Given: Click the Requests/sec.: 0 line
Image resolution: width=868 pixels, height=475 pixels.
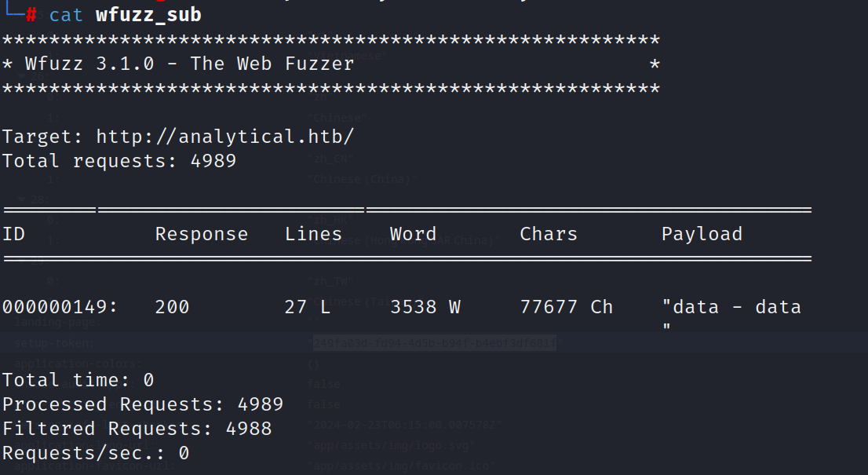Looking at the screenshot, I should [x=95, y=453].
